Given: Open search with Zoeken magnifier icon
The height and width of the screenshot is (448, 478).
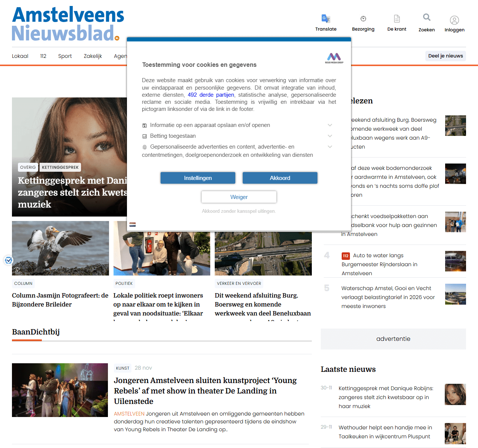Looking at the screenshot, I should 426,18.
